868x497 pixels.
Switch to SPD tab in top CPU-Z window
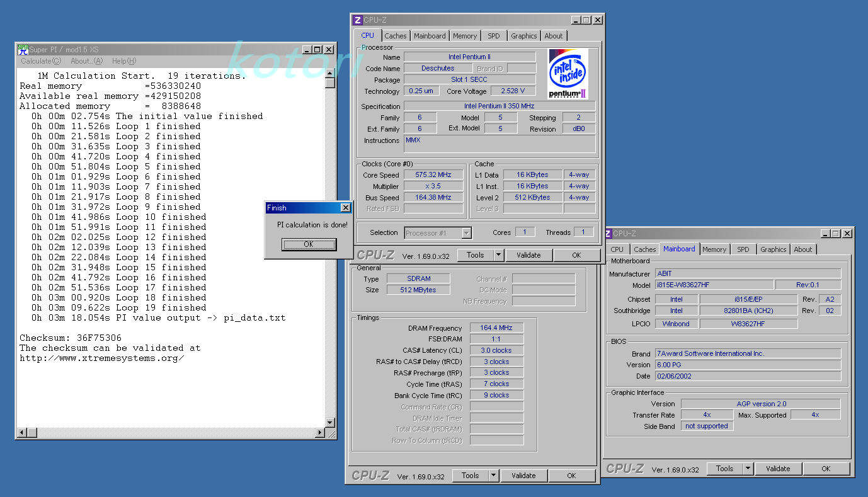(494, 36)
